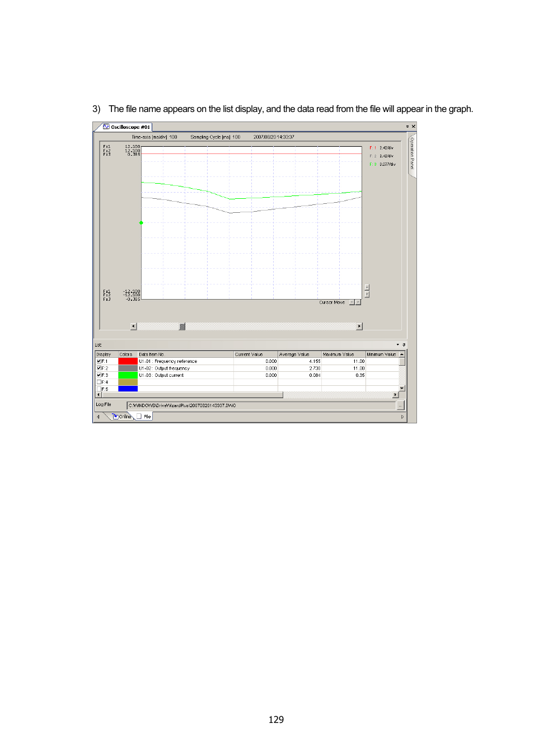Click list vertical scrollbar up arrow
Screen dimensions: 534x756
coord(402,354)
